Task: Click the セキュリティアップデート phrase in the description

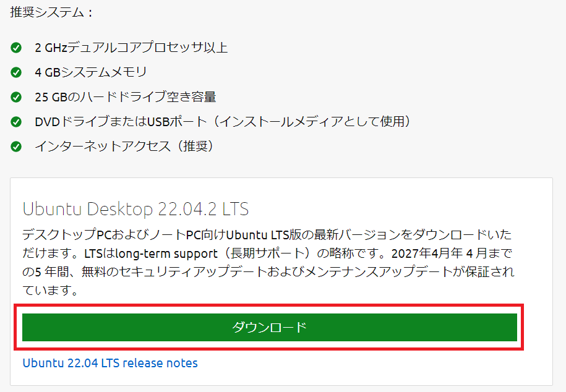Action: pos(193,271)
